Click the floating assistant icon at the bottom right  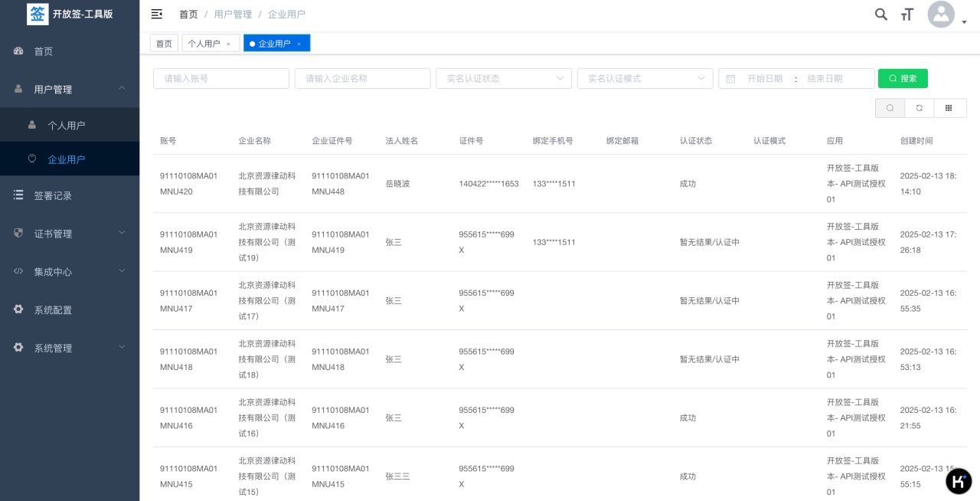(x=959, y=481)
